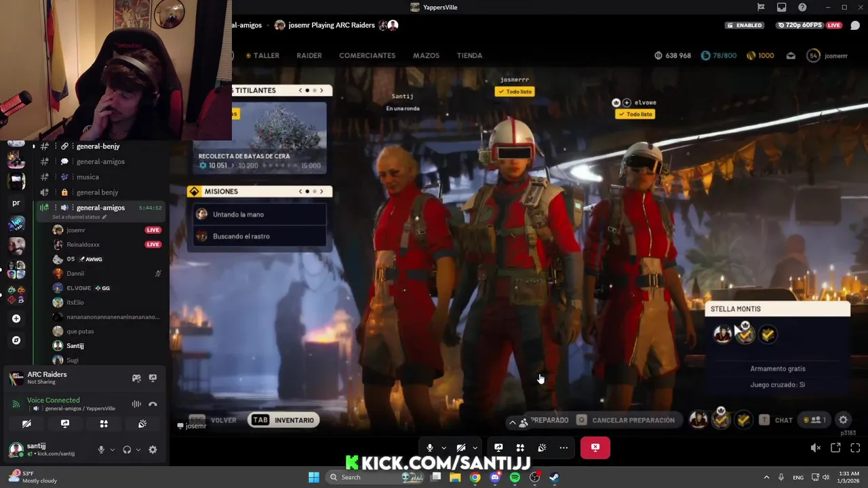The image size is (868, 488).
Task: Click CANCELAR PREPARACIÓN button
Action: pos(626,420)
